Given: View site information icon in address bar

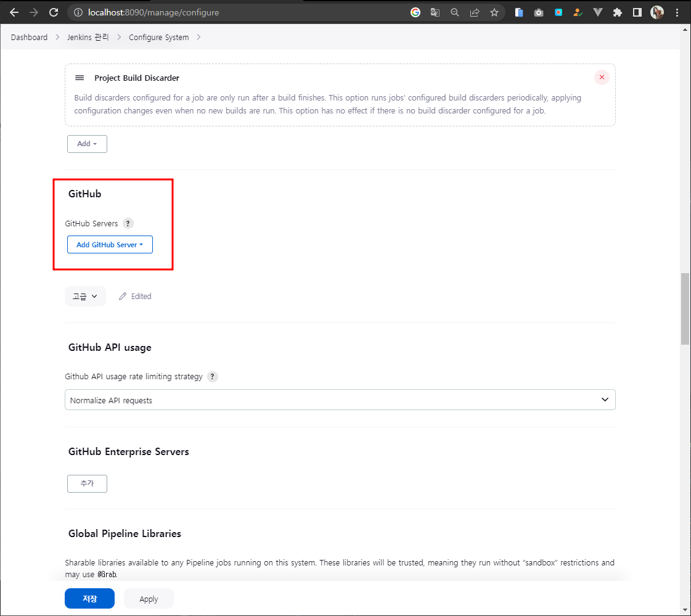Looking at the screenshot, I should point(78,12).
